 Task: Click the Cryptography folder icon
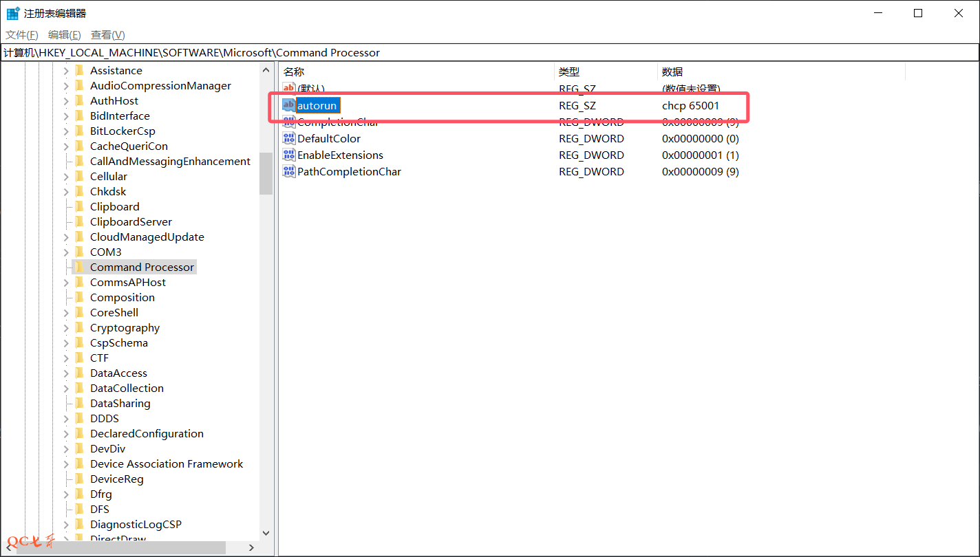click(79, 327)
